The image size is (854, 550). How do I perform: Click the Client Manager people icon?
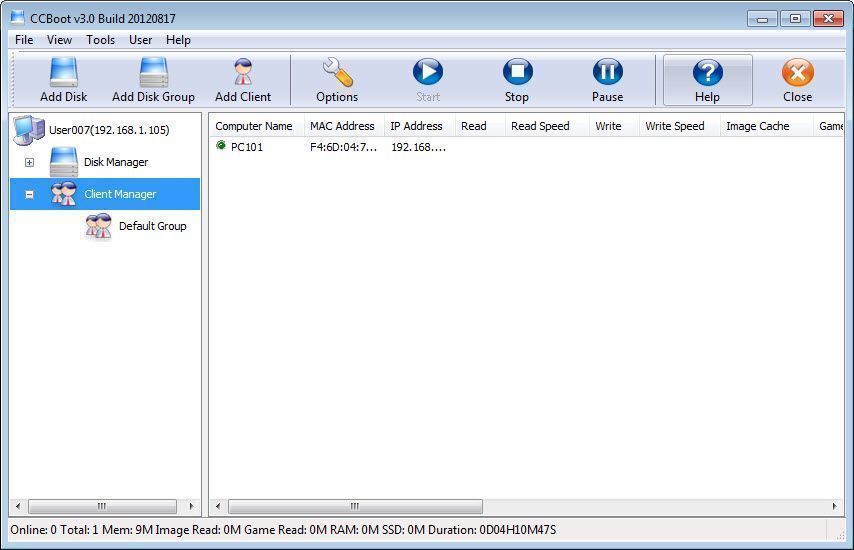pyautogui.click(x=64, y=194)
